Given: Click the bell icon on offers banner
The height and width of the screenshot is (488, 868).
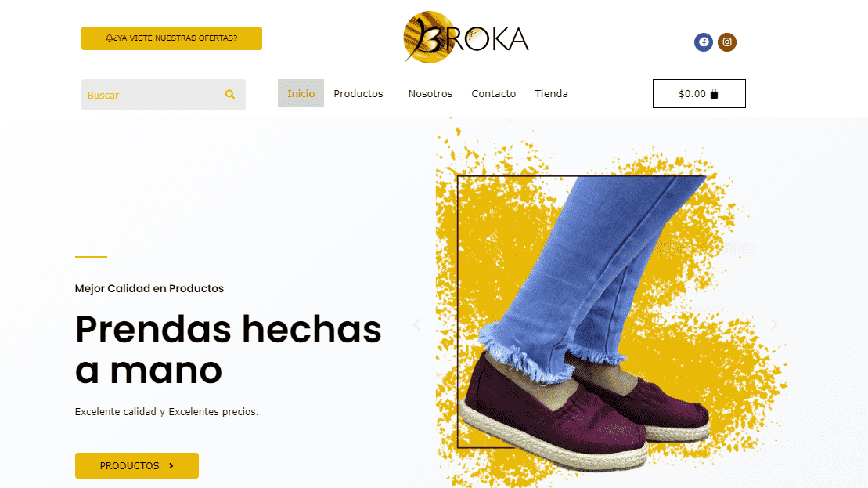Looking at the screenshot, I should (x=109, y=38).
